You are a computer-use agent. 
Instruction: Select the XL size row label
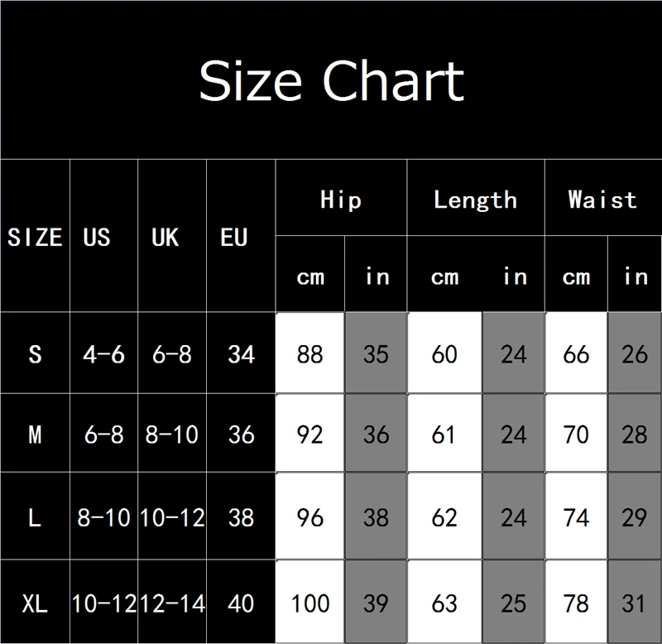(x=35, y=602)
